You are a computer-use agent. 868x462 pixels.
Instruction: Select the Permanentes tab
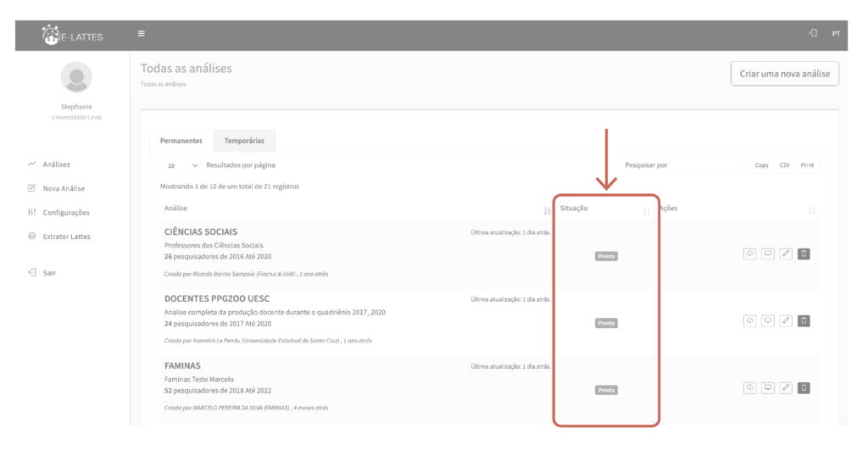(x=181, y=140)
